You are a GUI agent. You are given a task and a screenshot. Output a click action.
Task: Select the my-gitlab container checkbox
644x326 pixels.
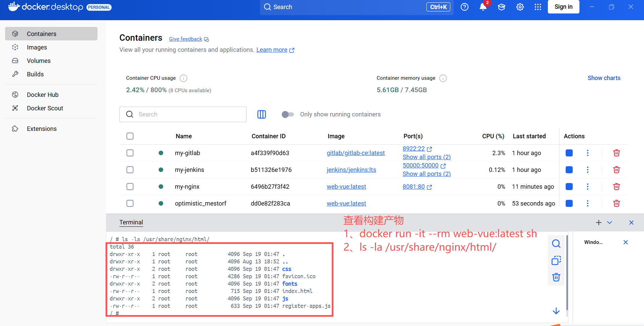coord(130,153)
